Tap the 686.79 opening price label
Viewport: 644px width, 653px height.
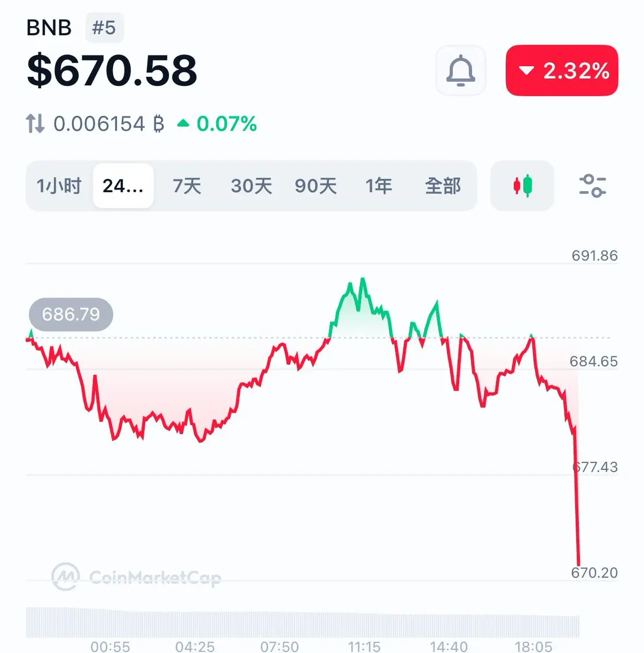pyautogui.click(x=71, y=315)
